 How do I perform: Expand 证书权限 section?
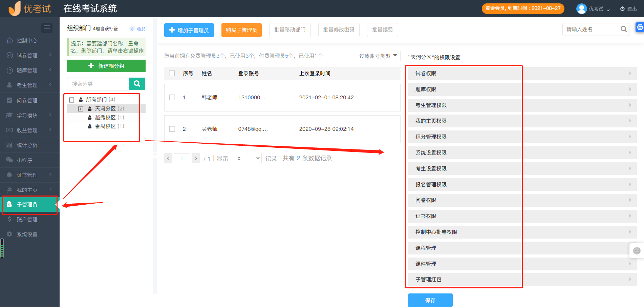522,216
